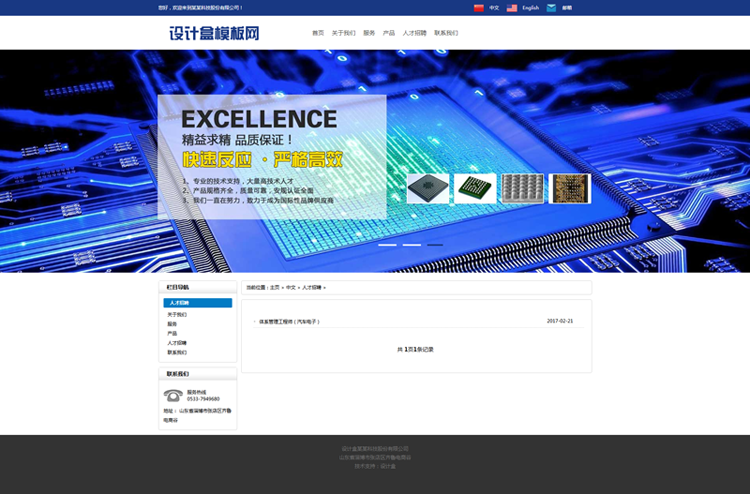Open plain 人才招聘 item in sidebar list

tap(177, 343)
